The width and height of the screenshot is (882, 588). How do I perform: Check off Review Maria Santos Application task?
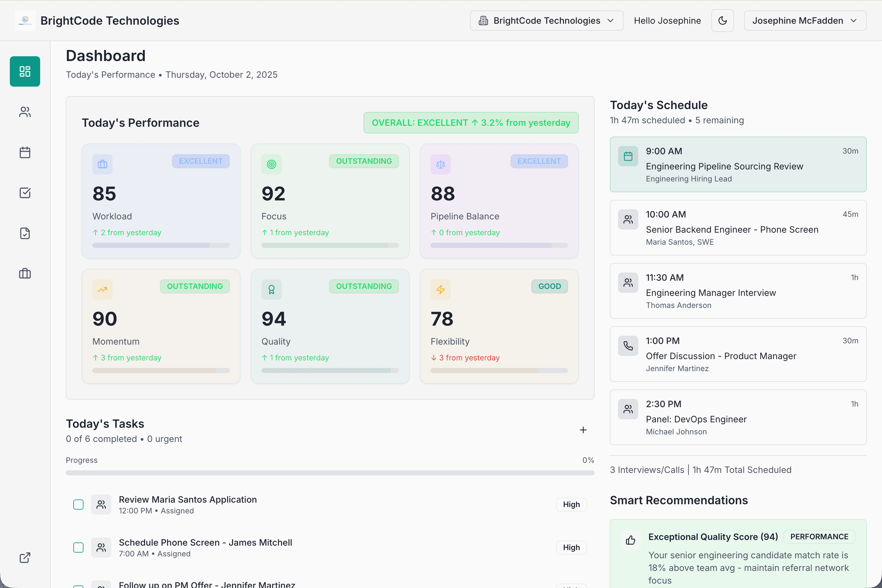(78, 504)
